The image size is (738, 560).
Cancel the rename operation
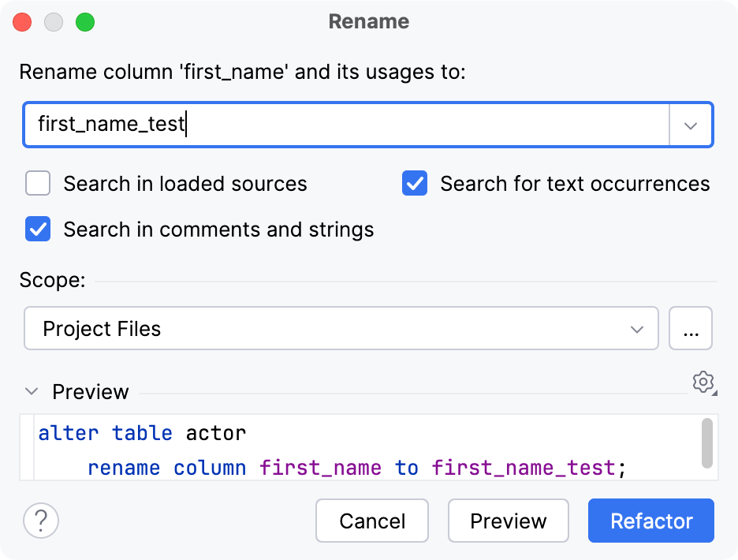point(371,521)
